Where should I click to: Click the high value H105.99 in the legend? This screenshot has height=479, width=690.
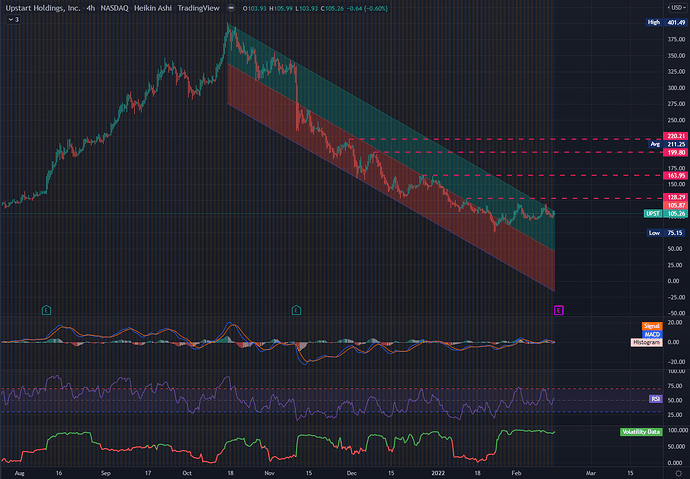coord(281,8)
